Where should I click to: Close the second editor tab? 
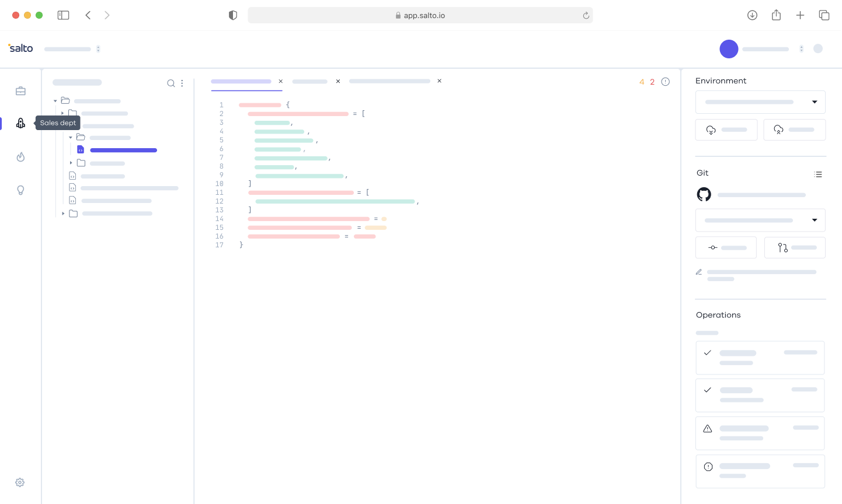click(338, 81)
